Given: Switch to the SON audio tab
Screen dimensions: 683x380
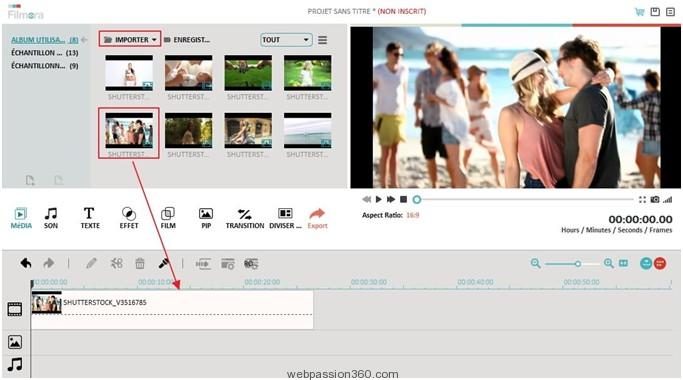Looking at the screenshot, I should [51, 218].
